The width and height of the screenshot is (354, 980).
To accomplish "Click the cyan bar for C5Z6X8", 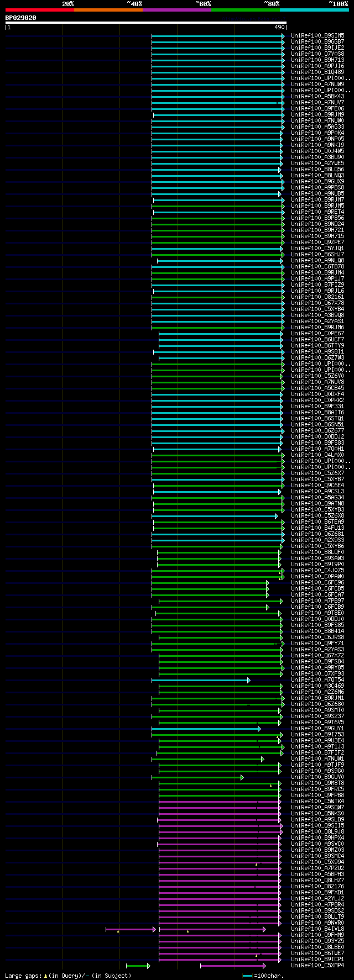I will click(x=215, y=516).
